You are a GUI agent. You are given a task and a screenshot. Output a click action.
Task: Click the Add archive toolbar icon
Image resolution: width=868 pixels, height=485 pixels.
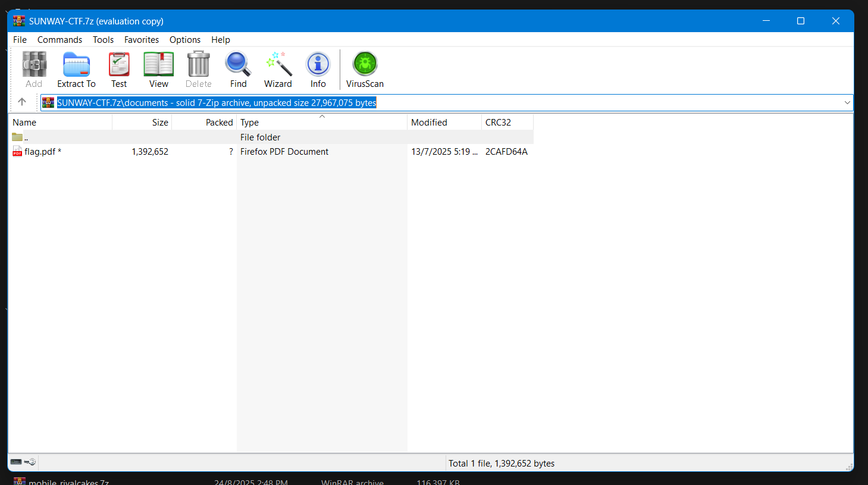pyautogui.click(x=34, y=64)
